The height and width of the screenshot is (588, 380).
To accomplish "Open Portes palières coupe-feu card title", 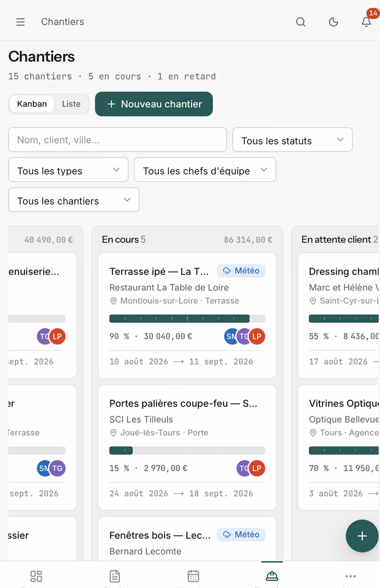I will 184,403.
